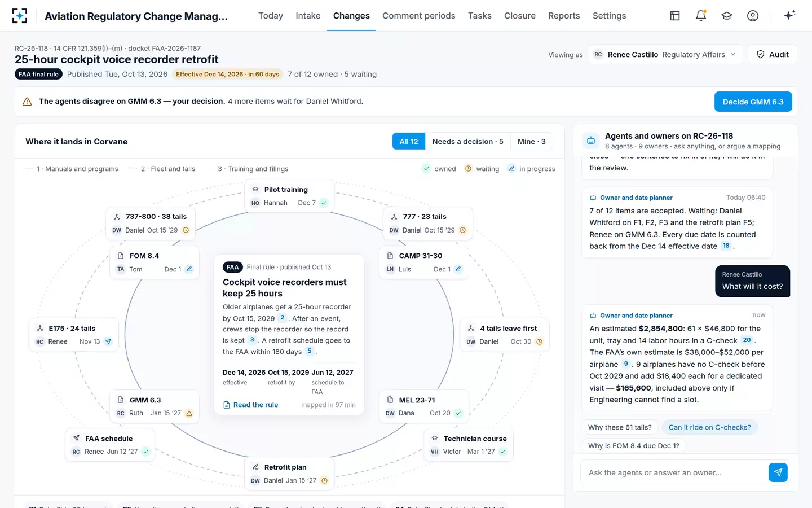Viewport: 812px width, 508px height.
Task: Open the Closure tab
Action: coord(520,16)
